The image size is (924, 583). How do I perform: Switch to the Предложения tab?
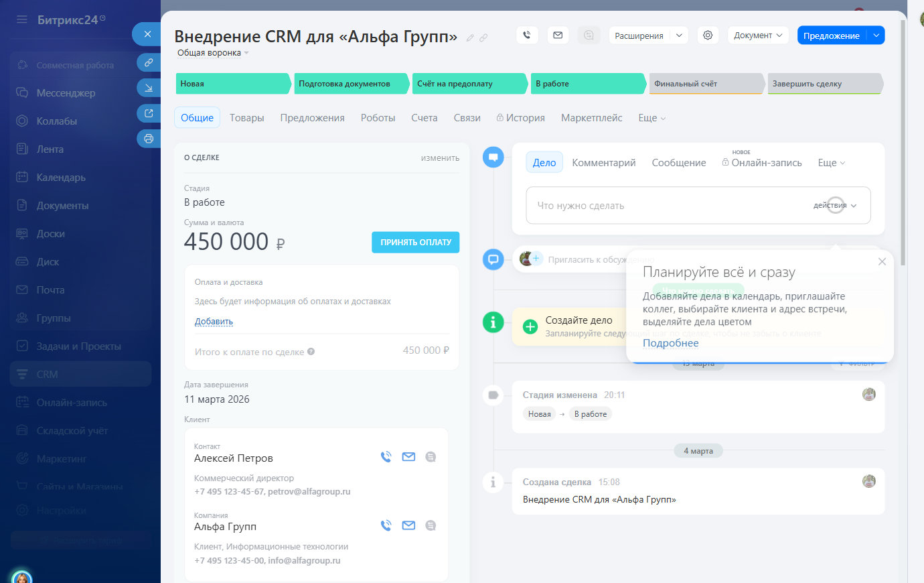pos(313,118)
